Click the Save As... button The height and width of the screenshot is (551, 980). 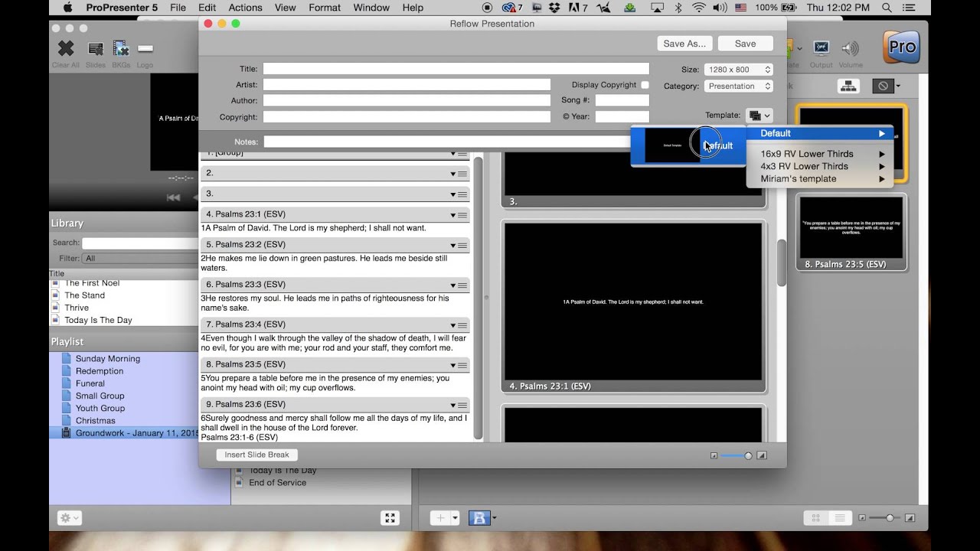(684, 44)
